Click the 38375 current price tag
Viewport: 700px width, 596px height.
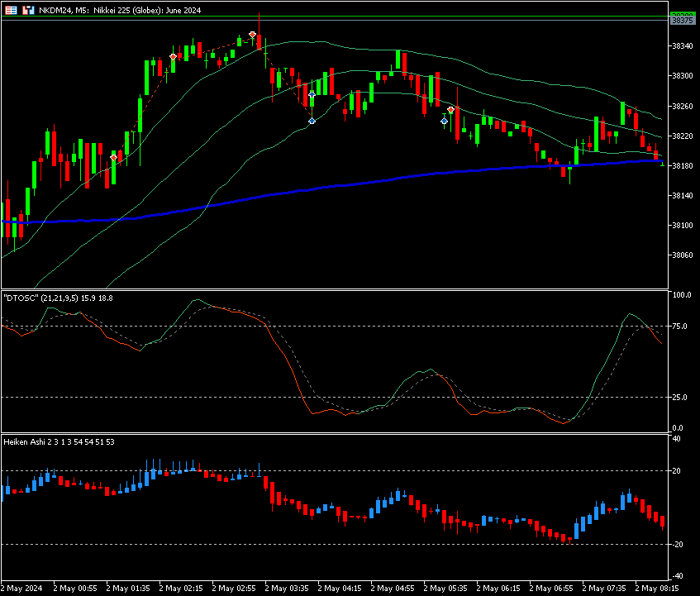click(683, 20)
